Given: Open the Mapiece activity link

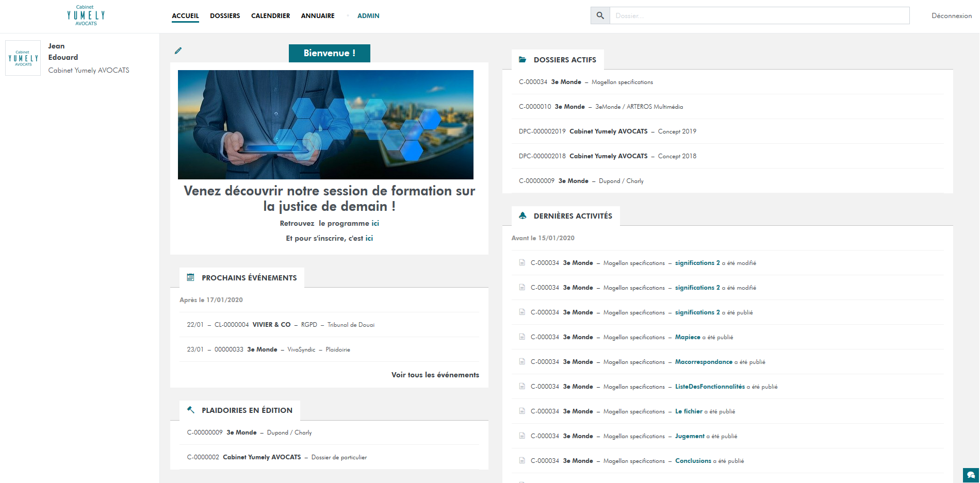Looking at the screenshot, I should point(688,337).
